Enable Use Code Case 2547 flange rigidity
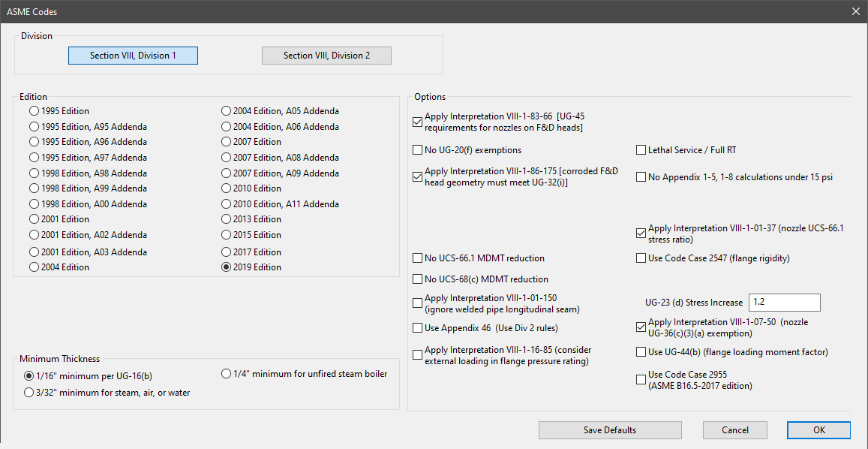 pyautogui.click(x=641, y=258)
